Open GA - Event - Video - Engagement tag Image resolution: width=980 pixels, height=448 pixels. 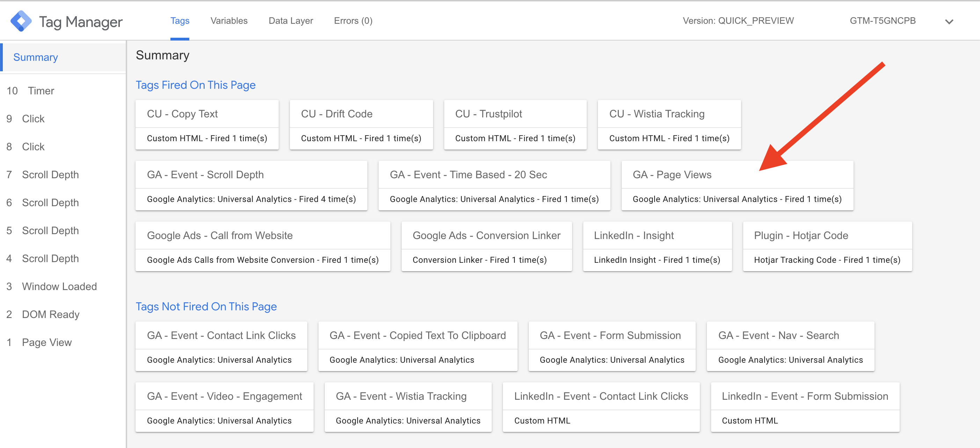tap(225, 407)
